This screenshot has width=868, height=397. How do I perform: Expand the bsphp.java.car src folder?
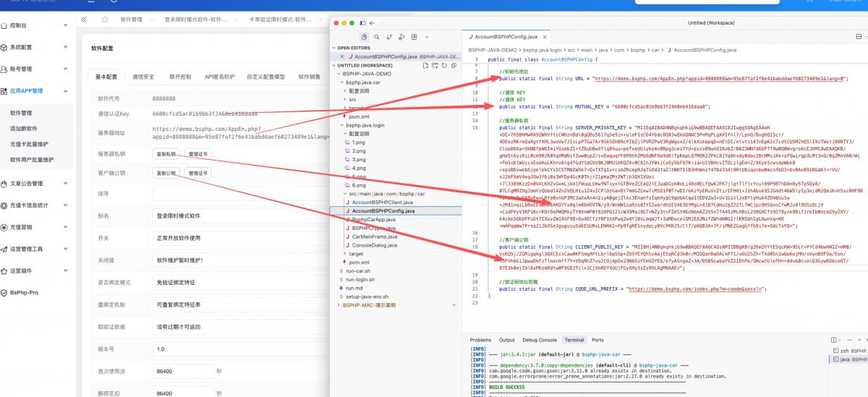click(345, 99)
